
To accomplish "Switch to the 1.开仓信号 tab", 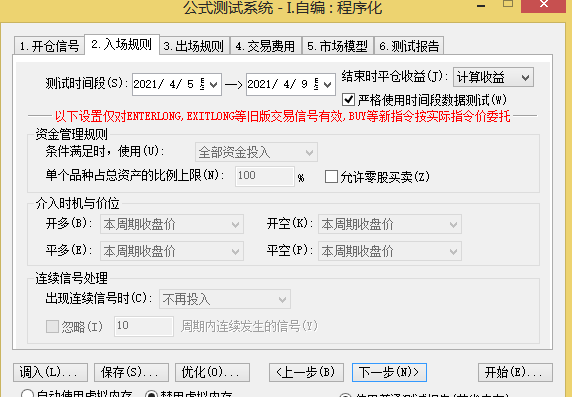I will 49,46.
